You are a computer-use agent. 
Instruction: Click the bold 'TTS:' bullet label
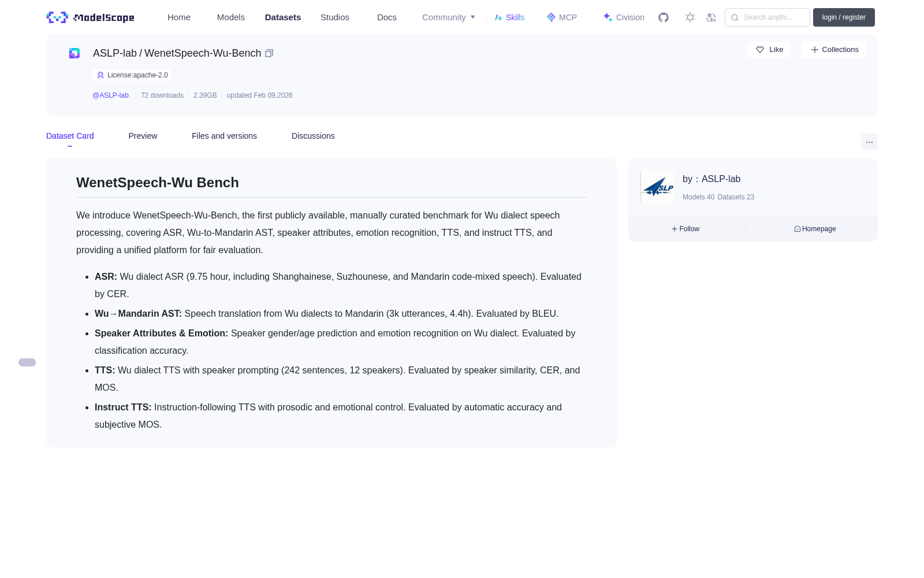click(x=105, y=370)
